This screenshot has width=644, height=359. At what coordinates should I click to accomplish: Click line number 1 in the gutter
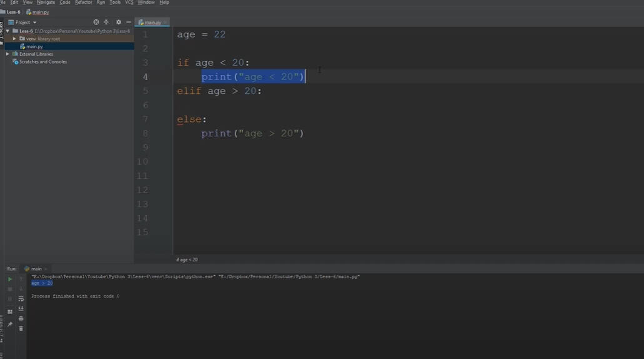click(x=145, y=34)
